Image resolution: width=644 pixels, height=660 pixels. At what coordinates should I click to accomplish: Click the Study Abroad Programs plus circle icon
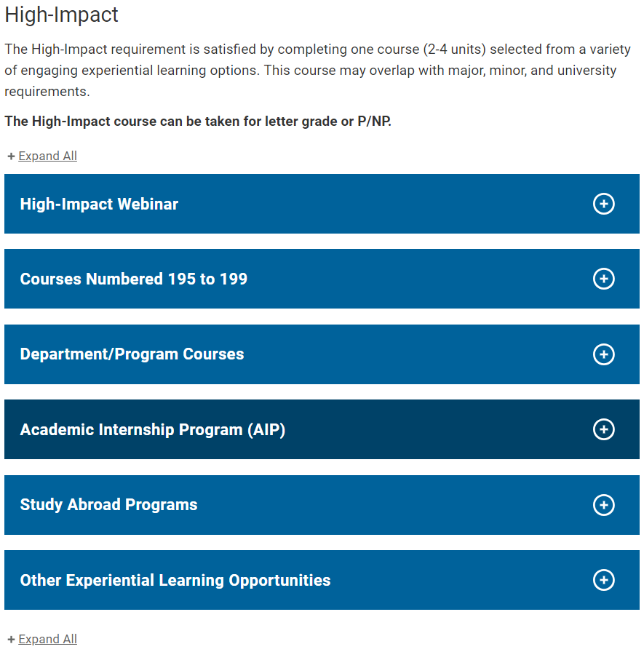click(603, 505)
